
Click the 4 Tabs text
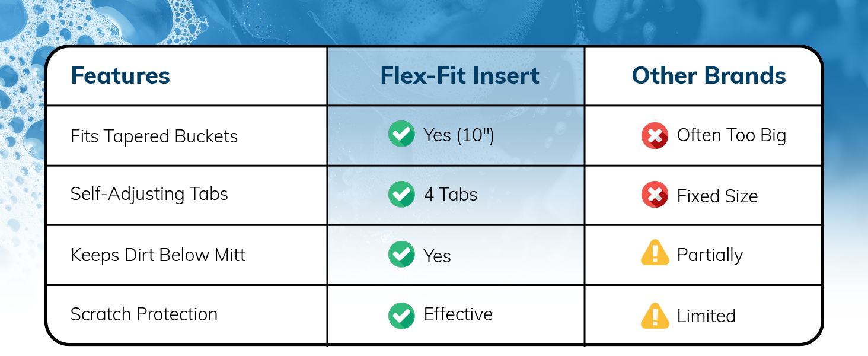point(451,195)
